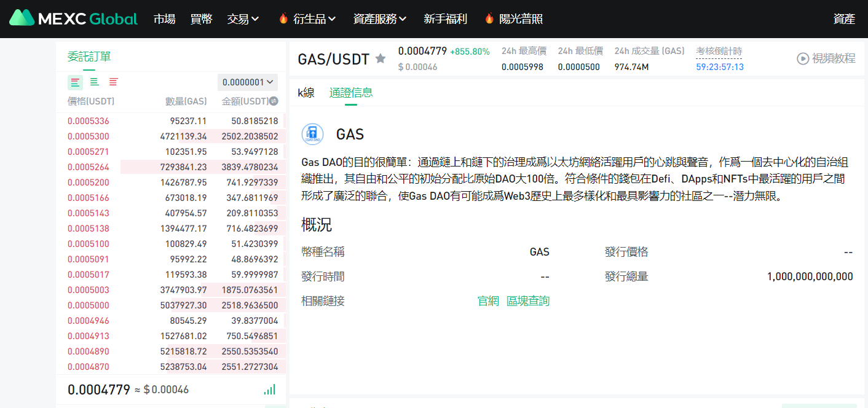Screen dimensions: 868x408
Task: Click the GAS token logo
Action: [x=312, y=134]
